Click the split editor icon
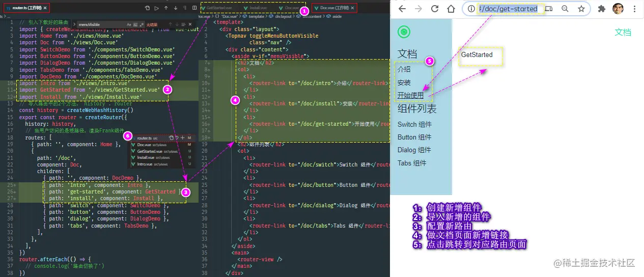The height and width of the screenshot is (277, 644). (x=194, y=8)
